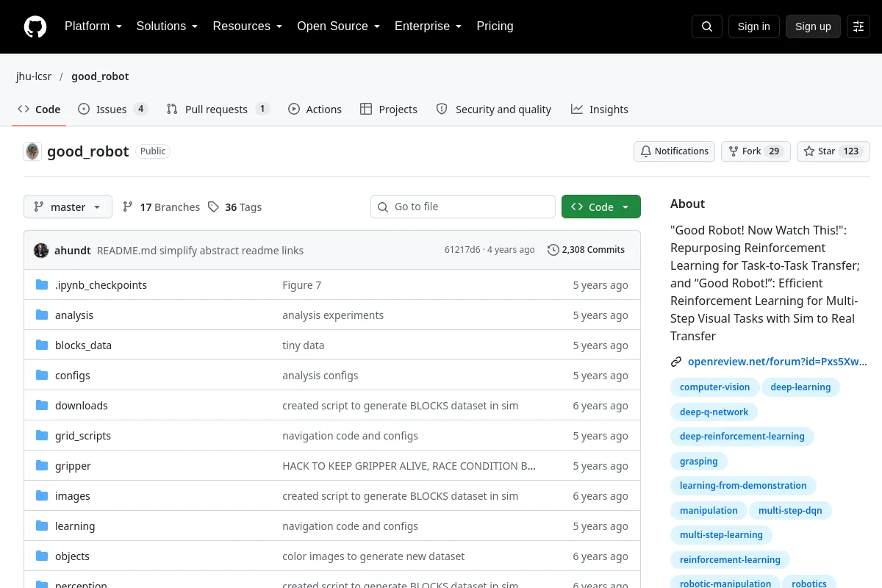Open the openreview.net forum link
Screen dimensions: 882x588
778,362
